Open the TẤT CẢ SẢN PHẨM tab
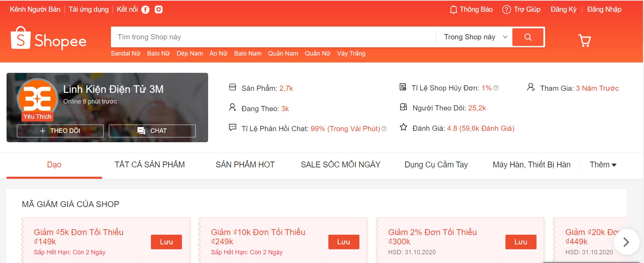The image size is (644, 263). (x=150, y=165)
